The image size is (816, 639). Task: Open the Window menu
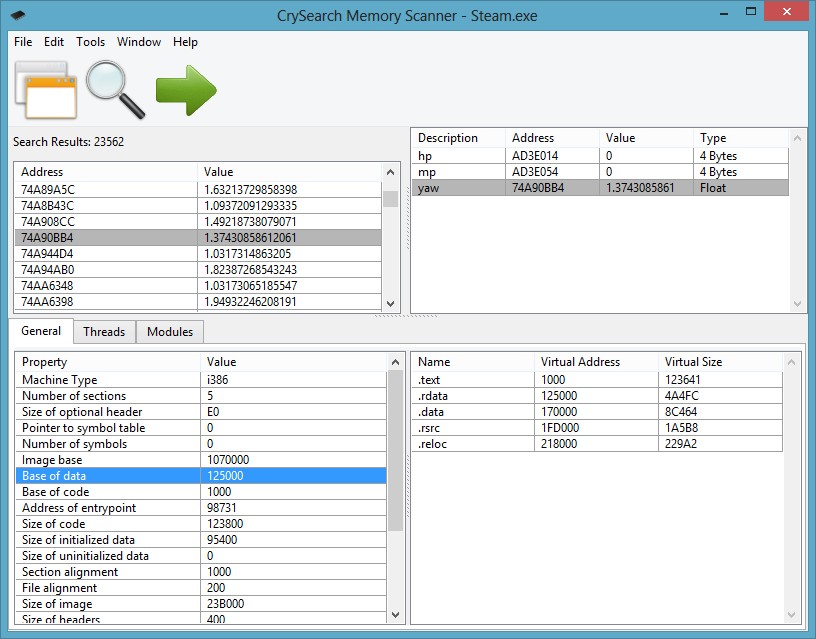[x=139, y=42]
